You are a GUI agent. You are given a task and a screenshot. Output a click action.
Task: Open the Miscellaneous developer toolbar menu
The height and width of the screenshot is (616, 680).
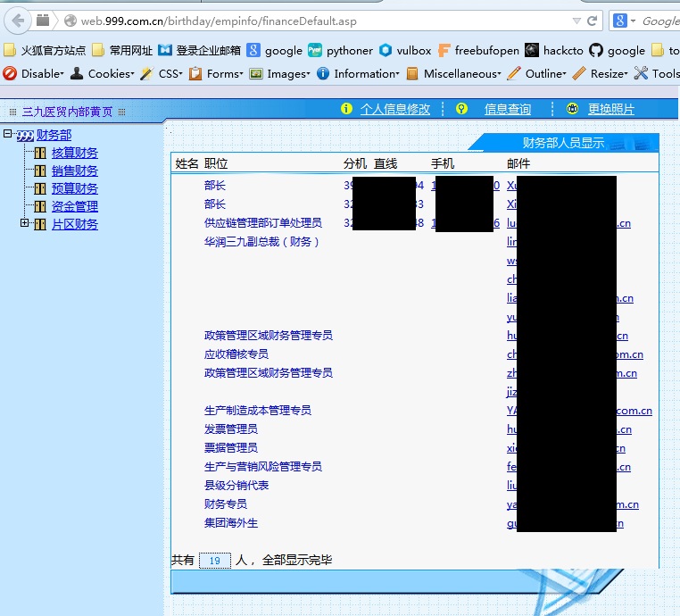tap(453, 74)
